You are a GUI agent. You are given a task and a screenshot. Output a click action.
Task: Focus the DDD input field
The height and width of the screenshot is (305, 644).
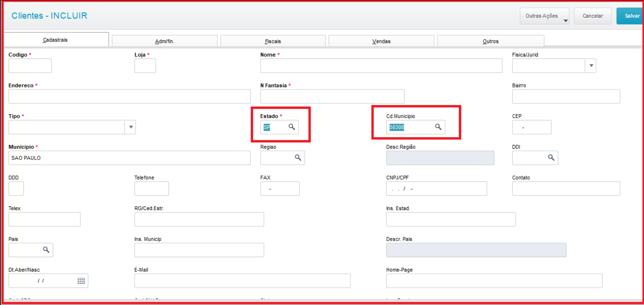(x=16, y=188)
